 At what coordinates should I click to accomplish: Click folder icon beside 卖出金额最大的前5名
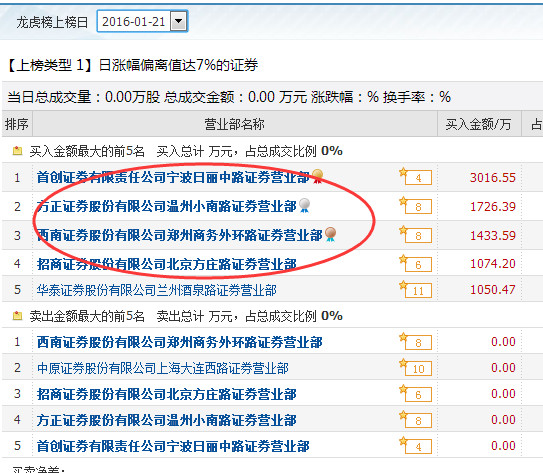pos(17,316)
